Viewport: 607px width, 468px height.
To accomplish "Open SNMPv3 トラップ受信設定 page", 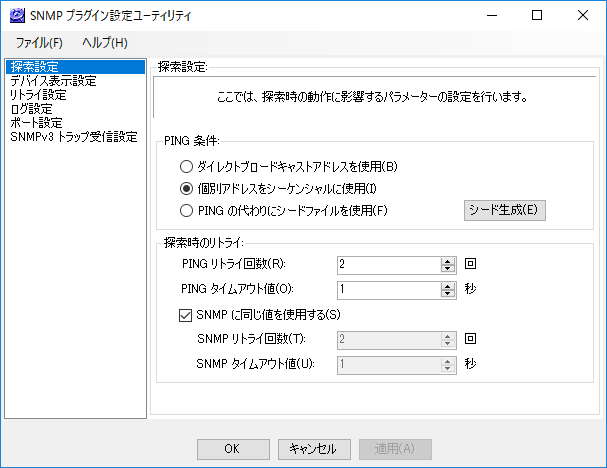I will click(74, 137).
